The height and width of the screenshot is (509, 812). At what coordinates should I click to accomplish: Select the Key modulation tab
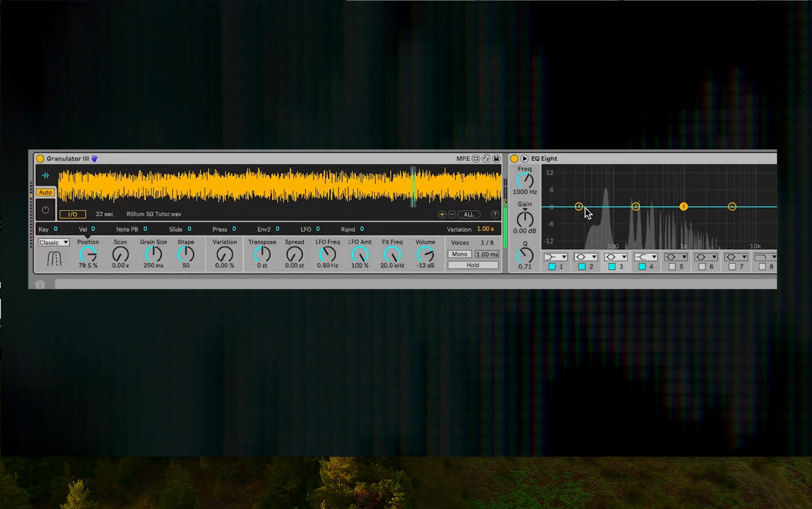[48, 229]
